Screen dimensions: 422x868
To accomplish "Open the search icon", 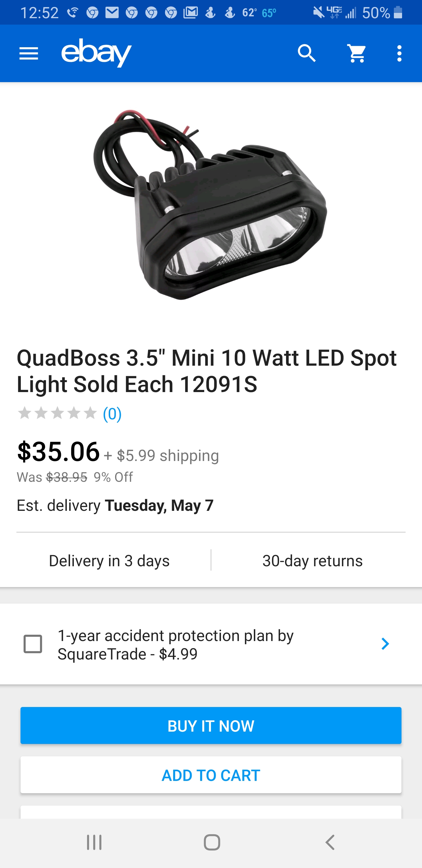I will pyautogui.click(x=307, y=54).
